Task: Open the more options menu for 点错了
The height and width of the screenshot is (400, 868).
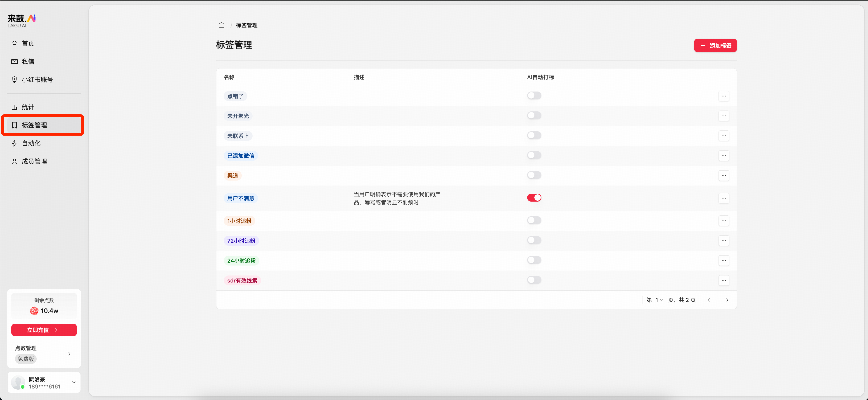Action: point(723,96)
